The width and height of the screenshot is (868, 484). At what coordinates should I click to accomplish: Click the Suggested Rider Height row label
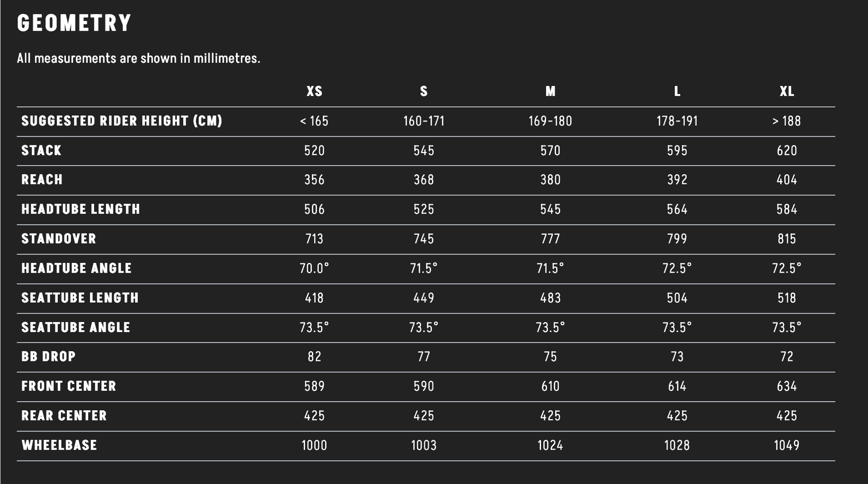point(122,121)
